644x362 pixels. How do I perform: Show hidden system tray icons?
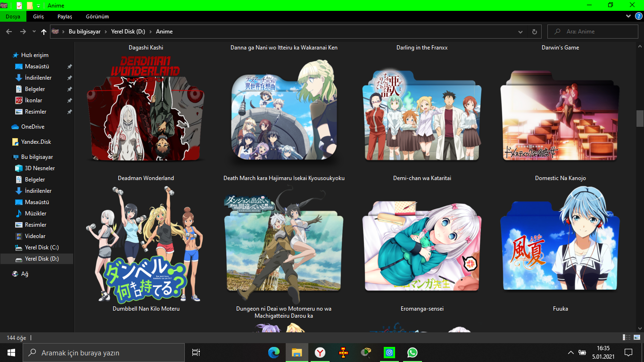point(571,353)
